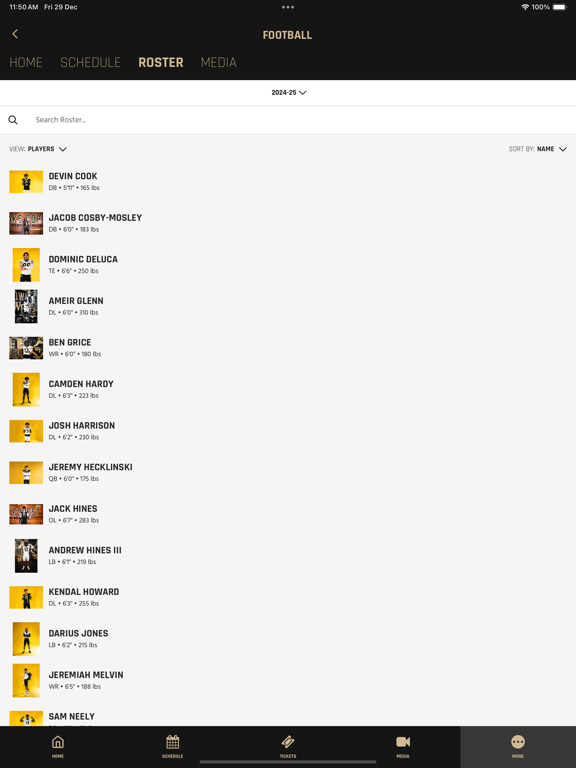Image resolution: width=576 pixels, height=768 pixels.
Task: Select Andrew Hines III player name
Action: click(x=85, y=551)
